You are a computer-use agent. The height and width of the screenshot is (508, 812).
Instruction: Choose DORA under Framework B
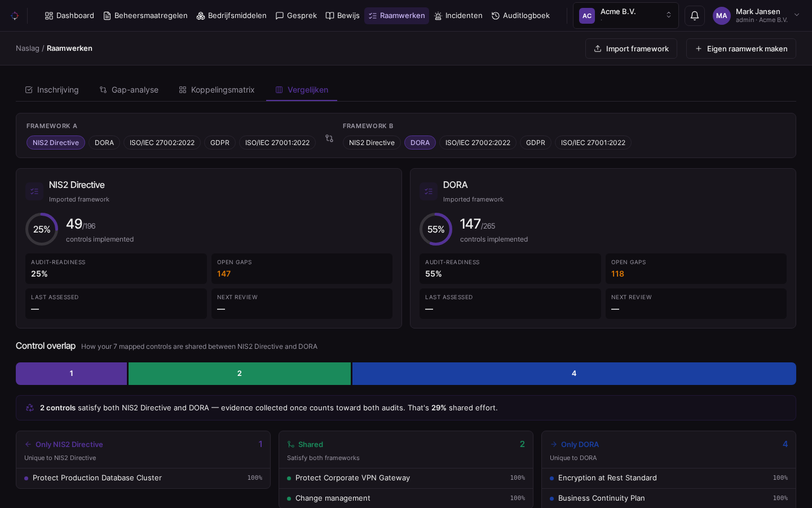click(x=420, y=143)
